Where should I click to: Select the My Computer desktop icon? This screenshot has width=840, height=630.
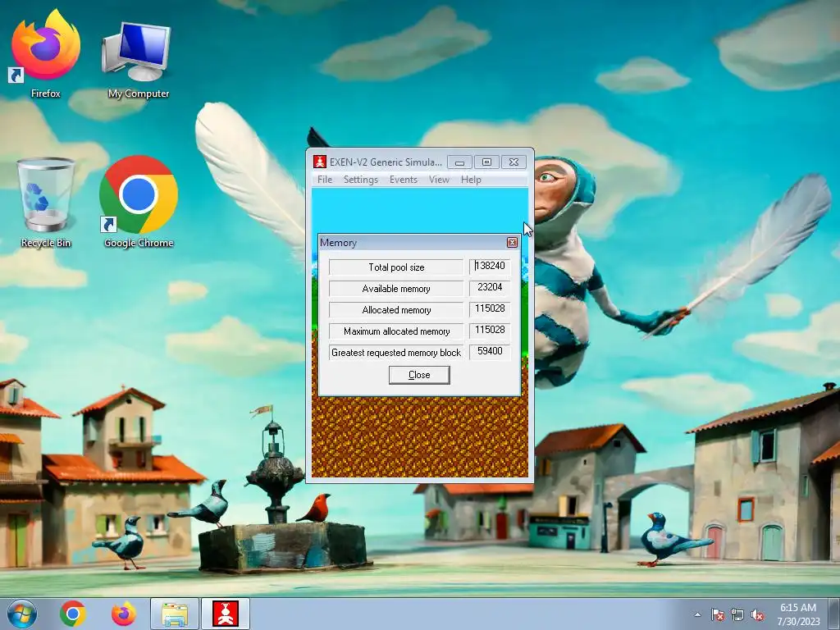[138, 60]
